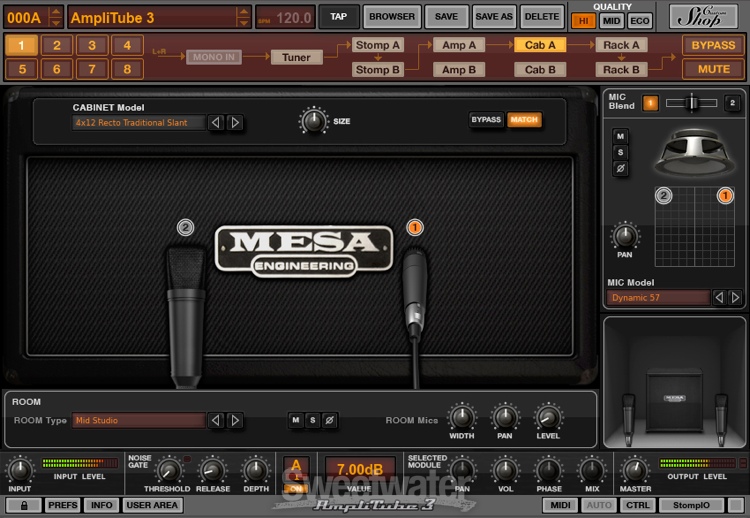Image resolution: width=750 pixels, height=518 pixels.
Task: Open the preset BROWSER
Action: [x=391, y=17]
